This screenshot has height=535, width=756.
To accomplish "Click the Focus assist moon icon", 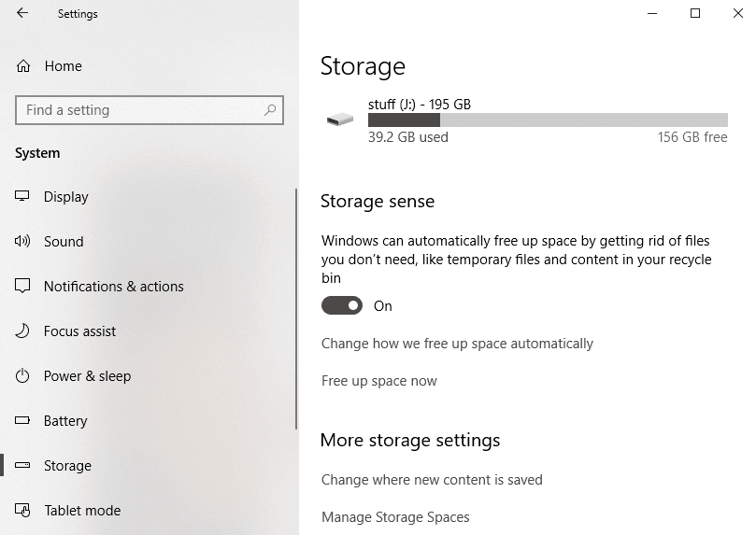I will point(23,331).
